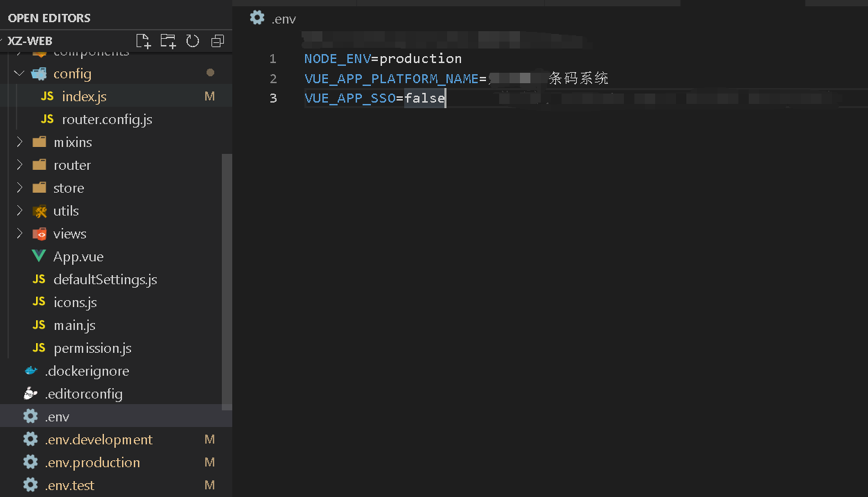The image size is (868, 497).
Task: Collapse all folders in explorer
Action: [x=218, y=40]
